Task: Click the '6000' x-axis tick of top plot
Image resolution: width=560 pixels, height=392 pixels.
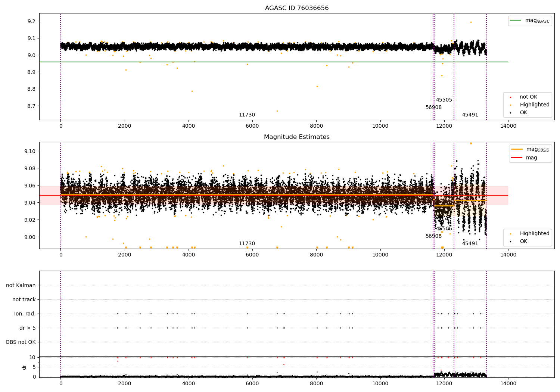Action: 252,126
